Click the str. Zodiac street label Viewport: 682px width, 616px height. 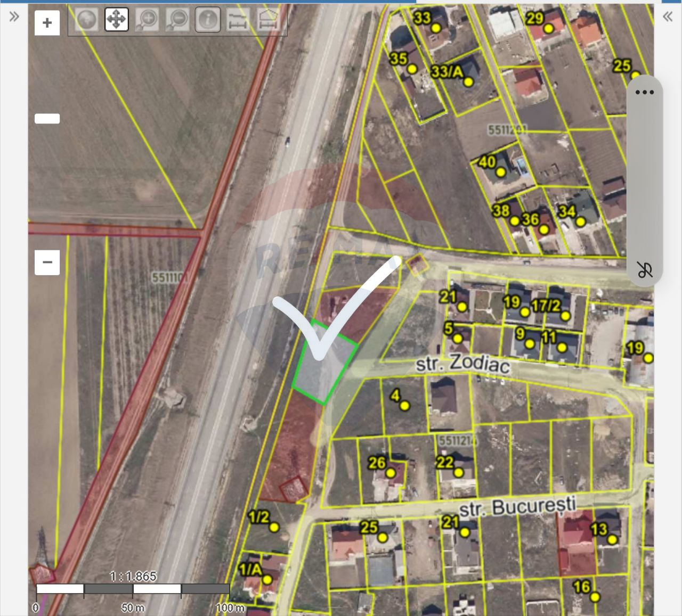pyautogui.click(x=462, y=364)
